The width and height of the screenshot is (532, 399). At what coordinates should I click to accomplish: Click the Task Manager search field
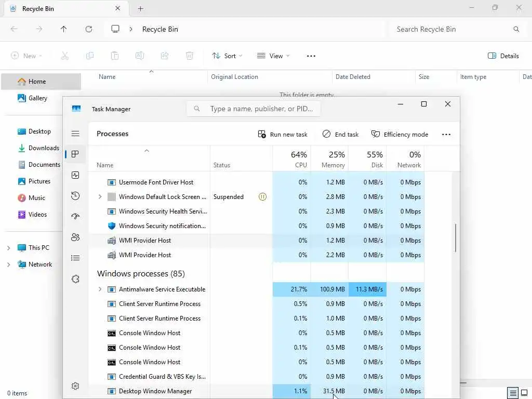[x=254, y=109]
